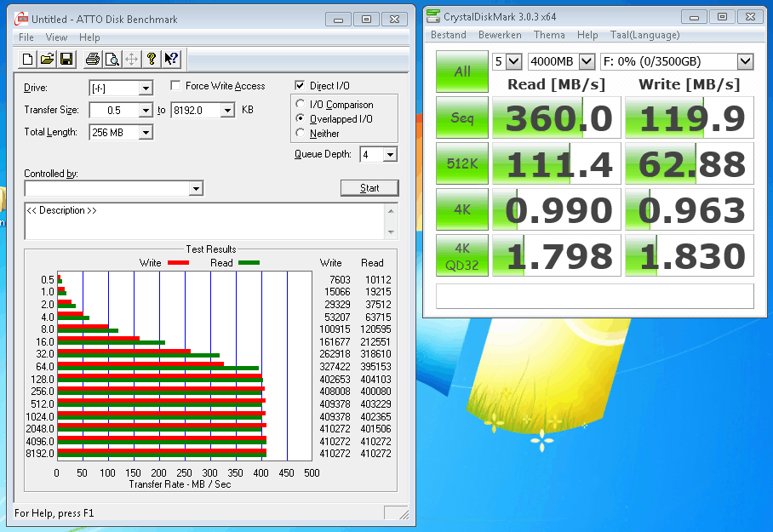Image resolution: width=773 pixels, height=532 pixels.
Task: Open the View menu in ATTO
Action: coord(56,37)
